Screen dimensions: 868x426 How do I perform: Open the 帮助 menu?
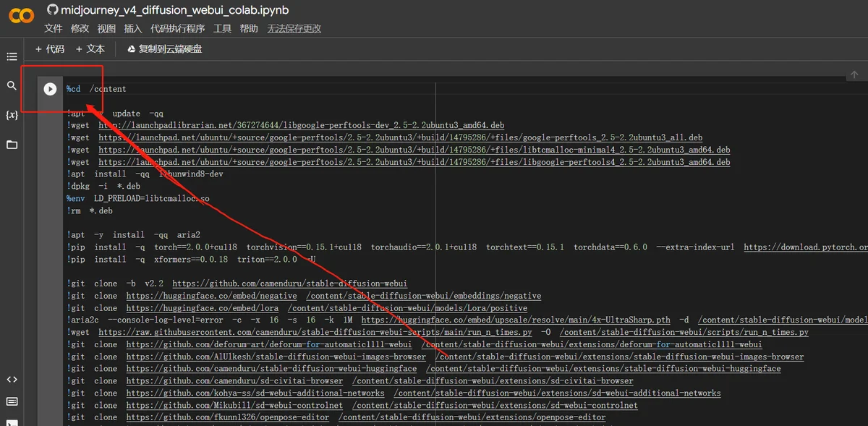[x=249, y=28]
